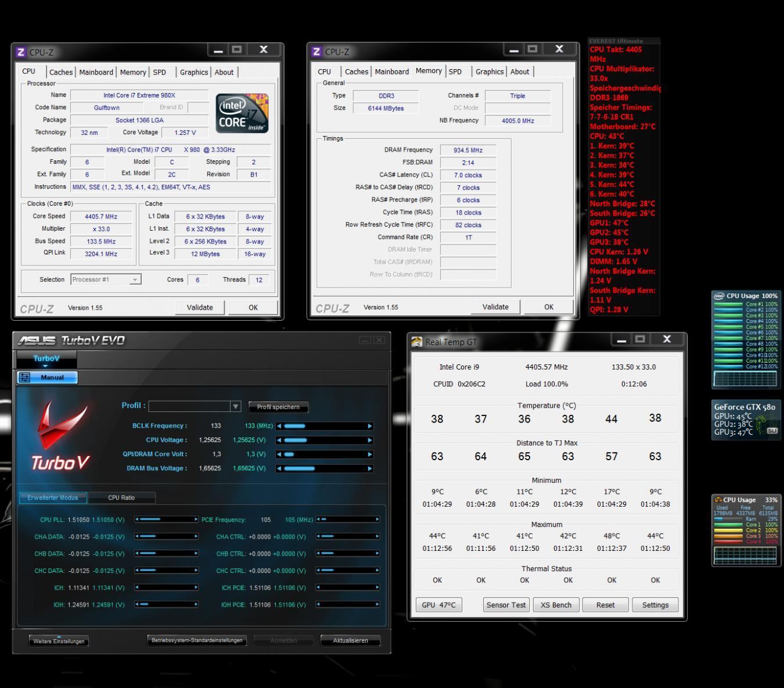The height and width of the screenshot is (688, 784).
Task: Open the Processor #1 selection dropdown
Action: pos(135,279)
